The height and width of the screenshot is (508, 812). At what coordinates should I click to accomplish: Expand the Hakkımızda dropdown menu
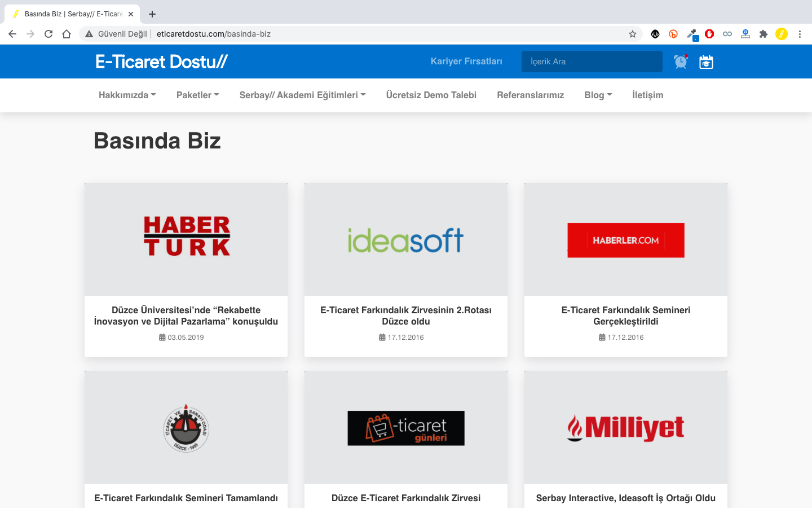point(127,95)
